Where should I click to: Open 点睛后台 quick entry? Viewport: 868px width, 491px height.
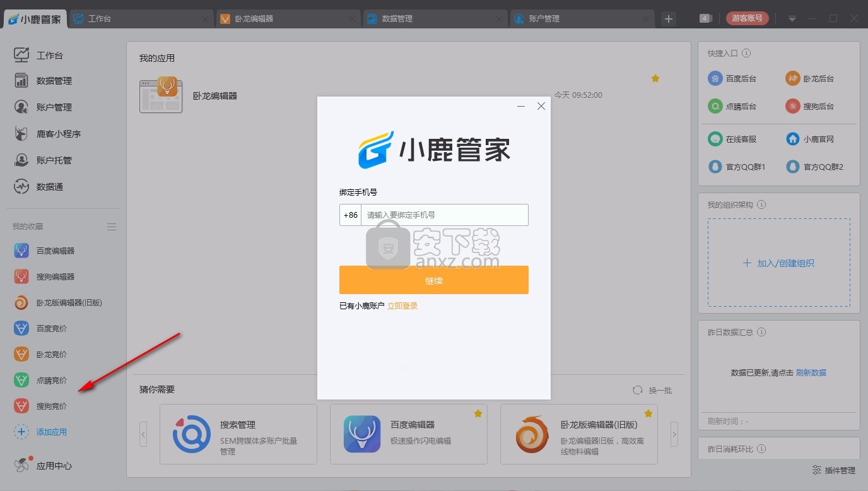point(732,106)
